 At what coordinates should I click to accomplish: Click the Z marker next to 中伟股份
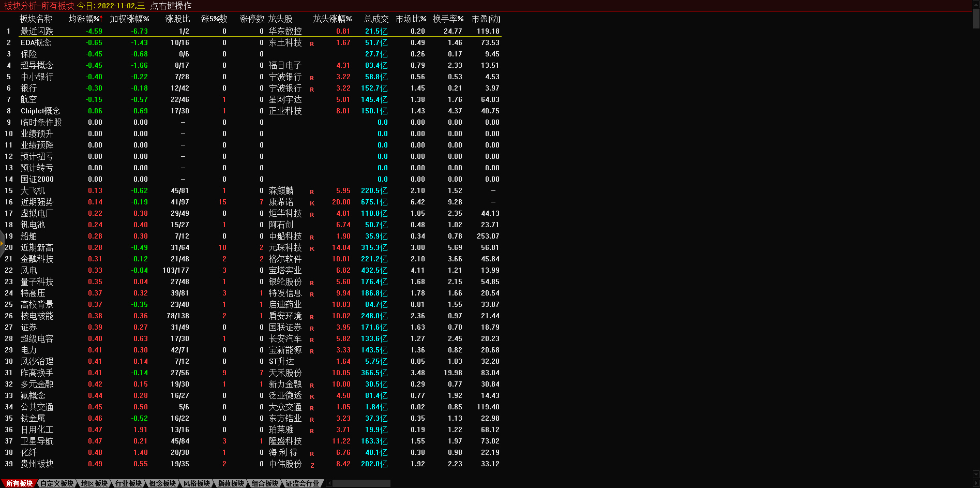coord(312,465)
